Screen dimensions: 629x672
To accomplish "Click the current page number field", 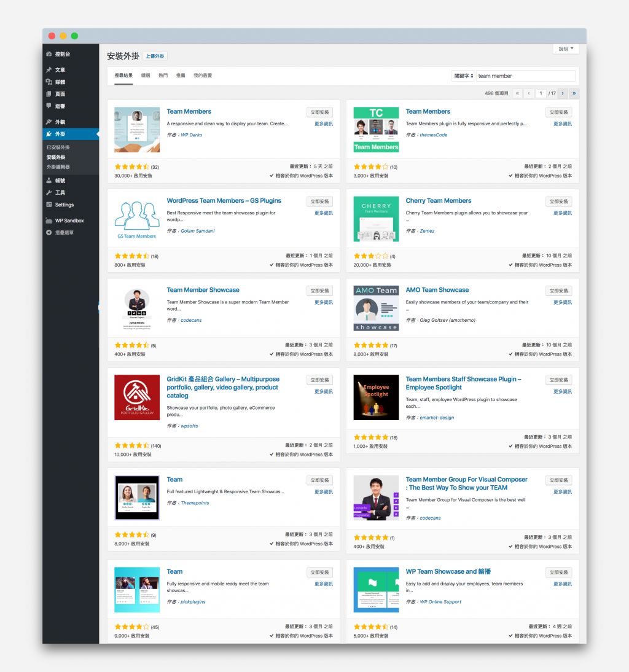I will point(541,93).
